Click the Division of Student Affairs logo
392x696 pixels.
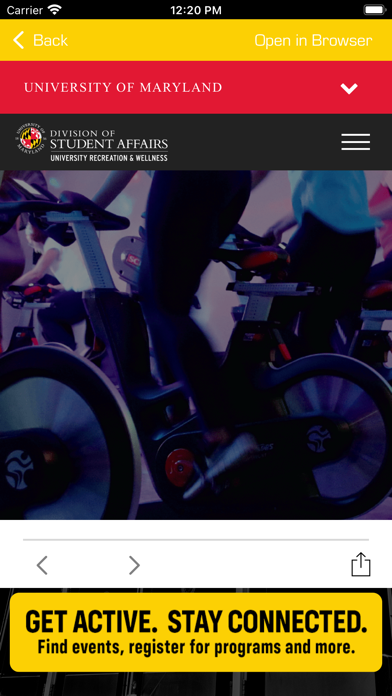click(92, 142)
